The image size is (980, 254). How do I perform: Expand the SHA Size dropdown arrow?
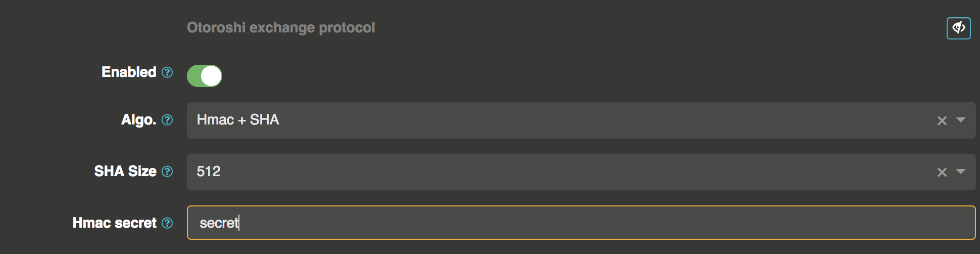[x=961, y=172]
